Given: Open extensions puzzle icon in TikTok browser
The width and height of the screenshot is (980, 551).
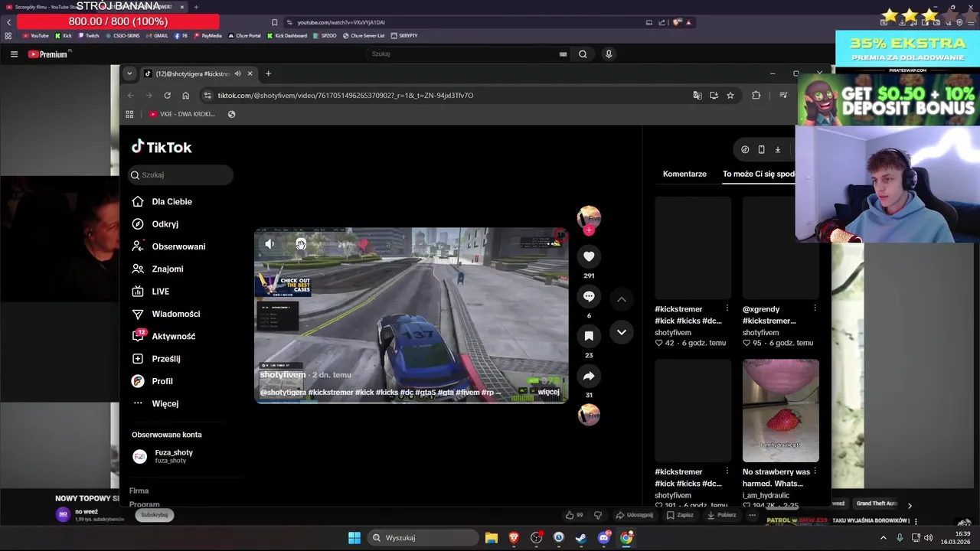Looking at the screenshot, I should coord(756,96).
